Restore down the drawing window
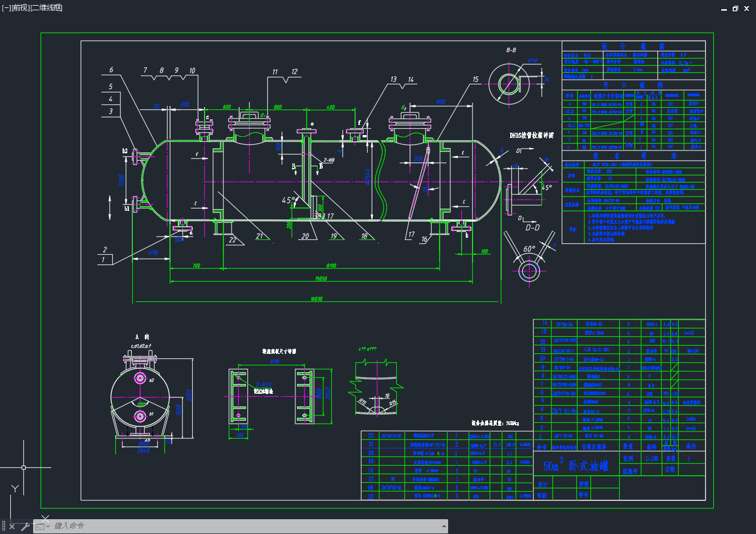 [735, 9]
